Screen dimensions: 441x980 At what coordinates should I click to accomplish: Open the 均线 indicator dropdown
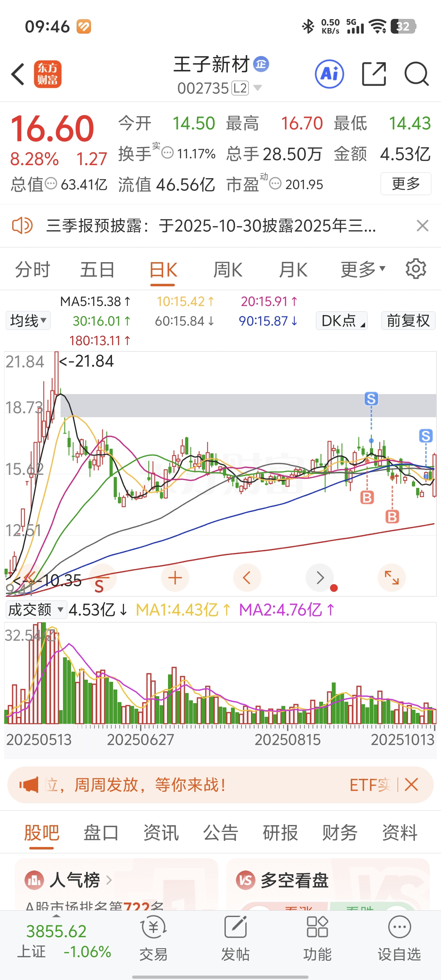point(28,321)
